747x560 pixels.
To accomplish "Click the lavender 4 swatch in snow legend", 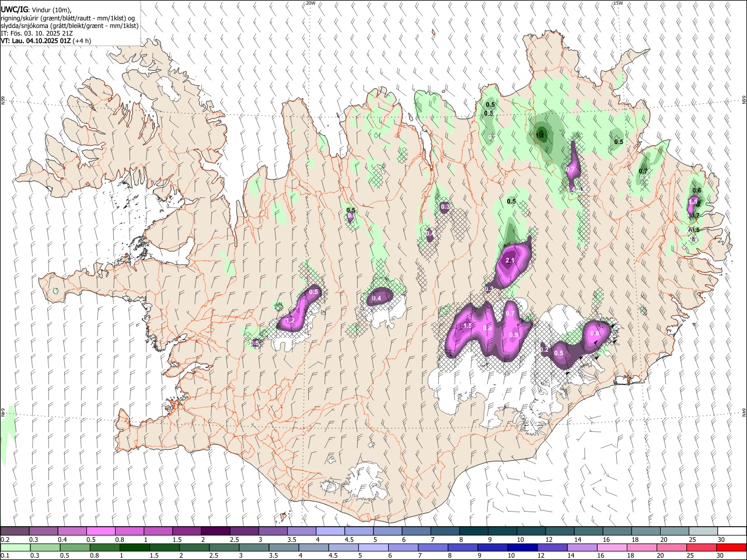I will pyautogui.click(x=330, y=531).
